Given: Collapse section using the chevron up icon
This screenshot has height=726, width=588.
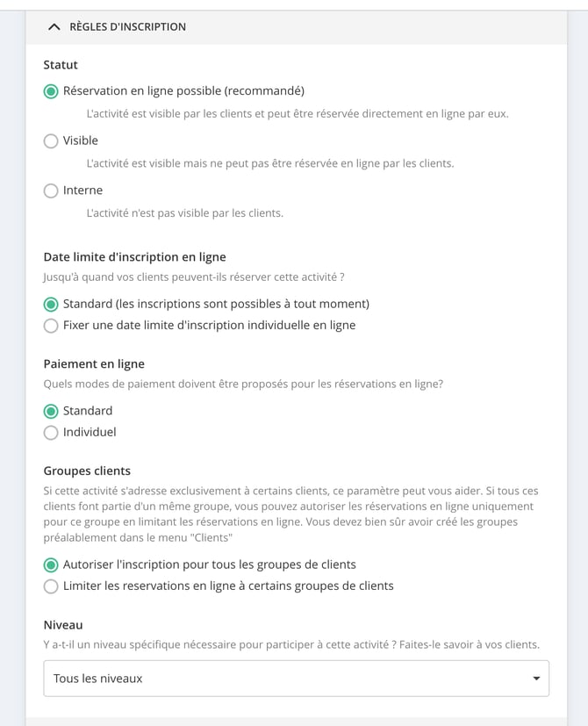Looking at the screenshot, I should click(x=54, y=27).
